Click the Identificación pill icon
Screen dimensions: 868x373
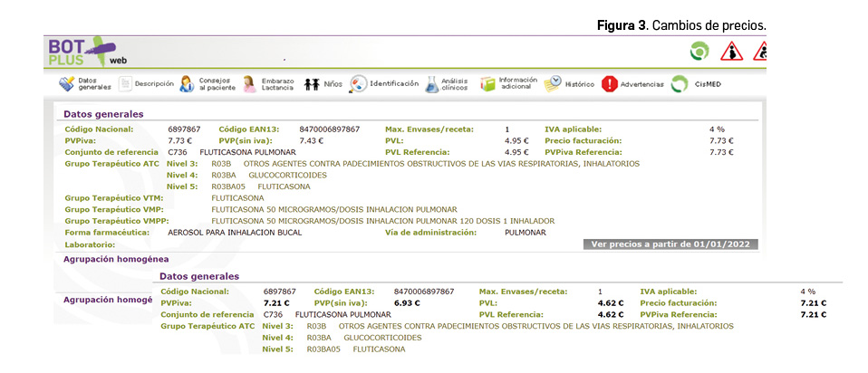(359, 84)
